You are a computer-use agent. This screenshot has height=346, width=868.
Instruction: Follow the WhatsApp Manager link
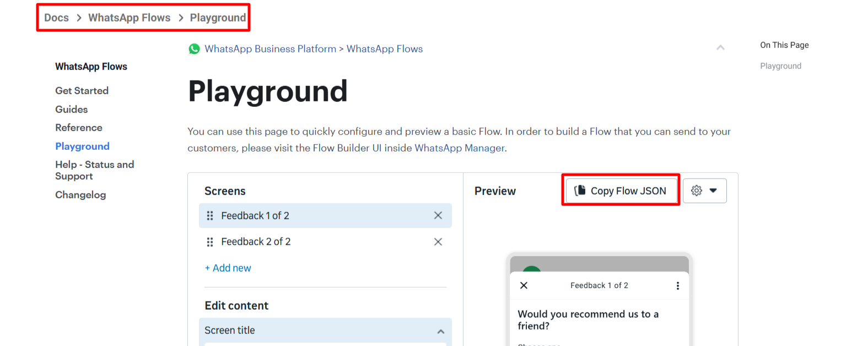[x=460, y=148]
